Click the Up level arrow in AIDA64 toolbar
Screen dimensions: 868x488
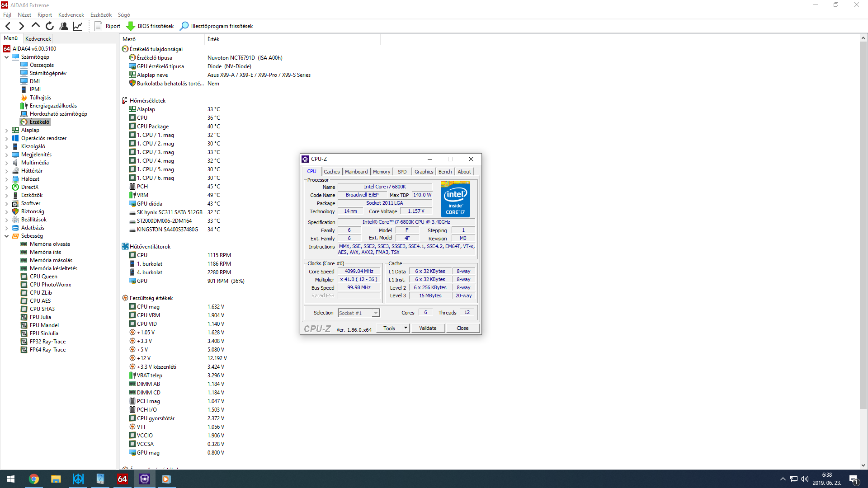tap(35, 26)
